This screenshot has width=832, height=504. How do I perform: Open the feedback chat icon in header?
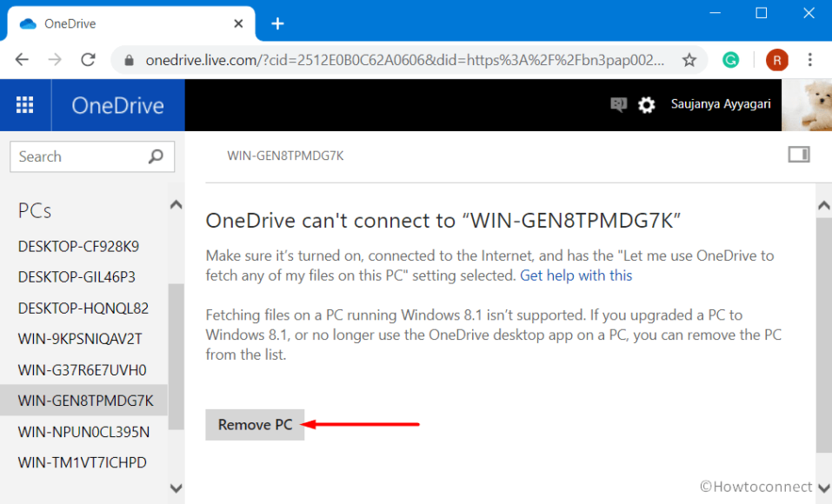click(618, 104)
